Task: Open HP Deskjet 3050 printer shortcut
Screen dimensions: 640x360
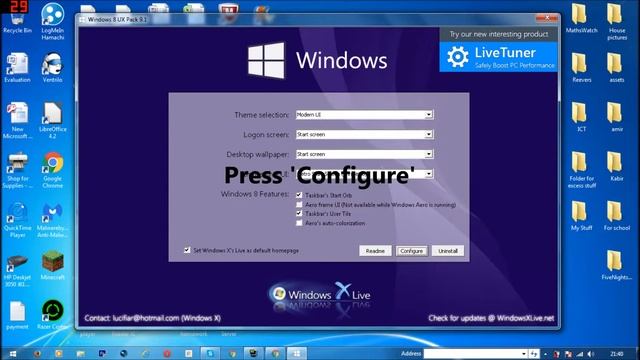Action: coord(17,269)
